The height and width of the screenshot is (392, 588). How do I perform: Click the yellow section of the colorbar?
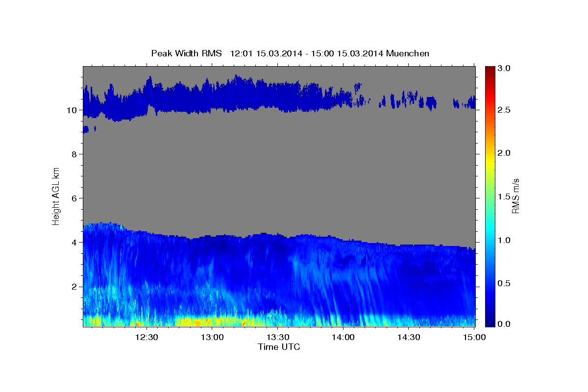pyautogui.click(x=490, y=162)
